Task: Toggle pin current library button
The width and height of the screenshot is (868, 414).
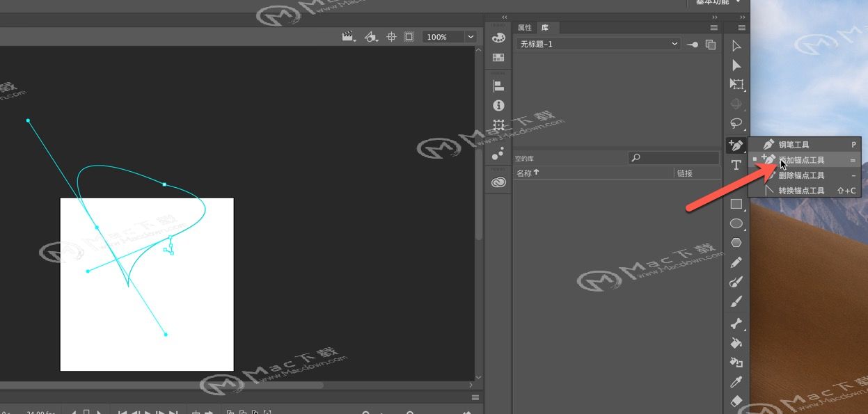Action: point(693,45)
